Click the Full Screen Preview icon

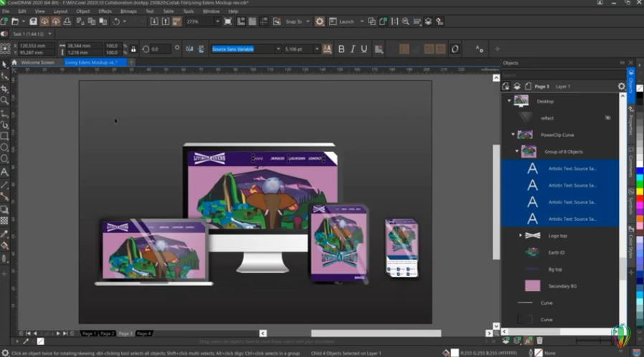point(228,22)
